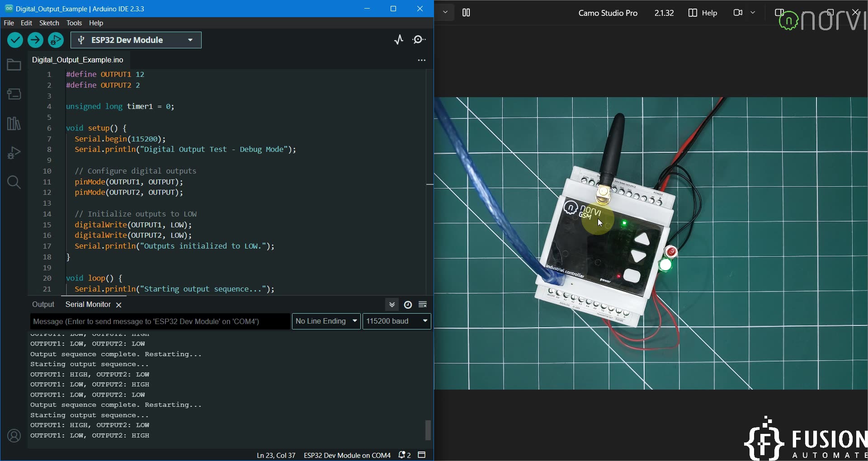Open the Serial Plotter icon
Screen dimensions: 868x461
pyautogui.click(x=399, y=40)
